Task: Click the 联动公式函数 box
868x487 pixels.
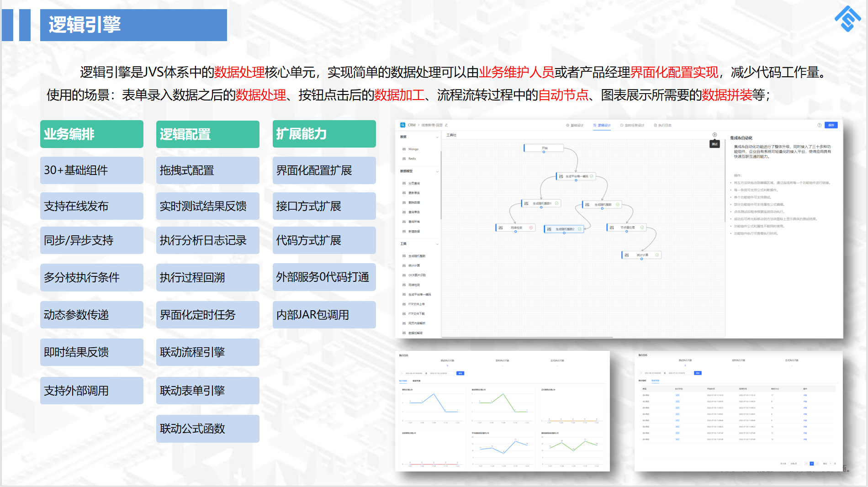Action: (208, 429)
